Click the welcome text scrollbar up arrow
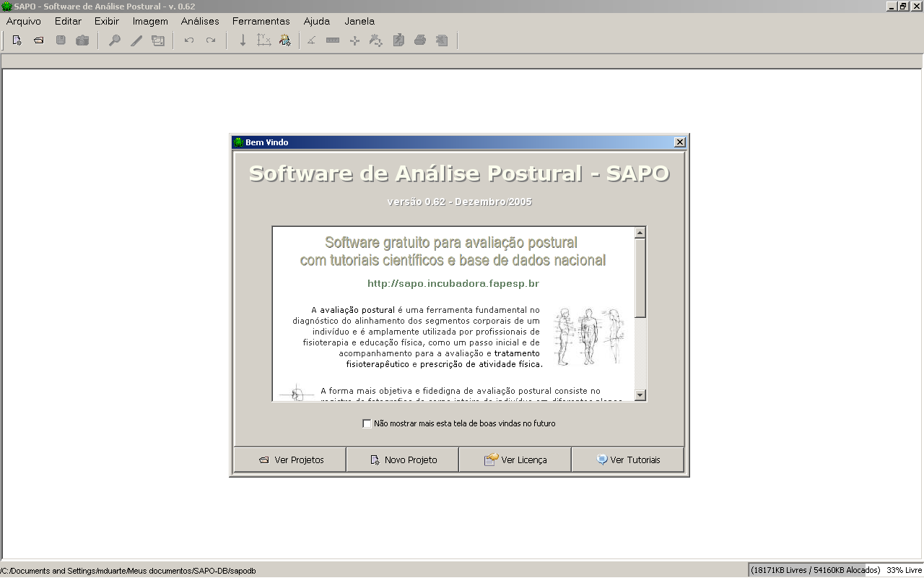924x578 pixels. [x=640, y=233]
